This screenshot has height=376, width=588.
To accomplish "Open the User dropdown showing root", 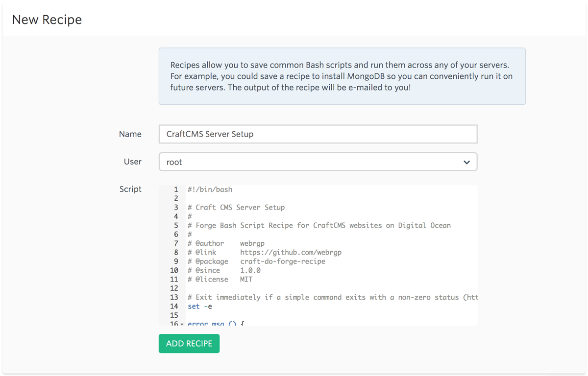I will pos(318,162).
